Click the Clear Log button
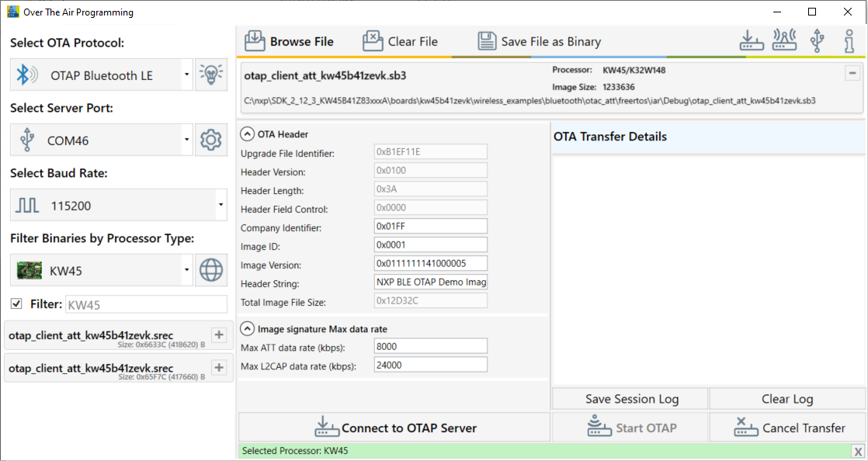The image size is (868, 461). click(x=786, y=398)
